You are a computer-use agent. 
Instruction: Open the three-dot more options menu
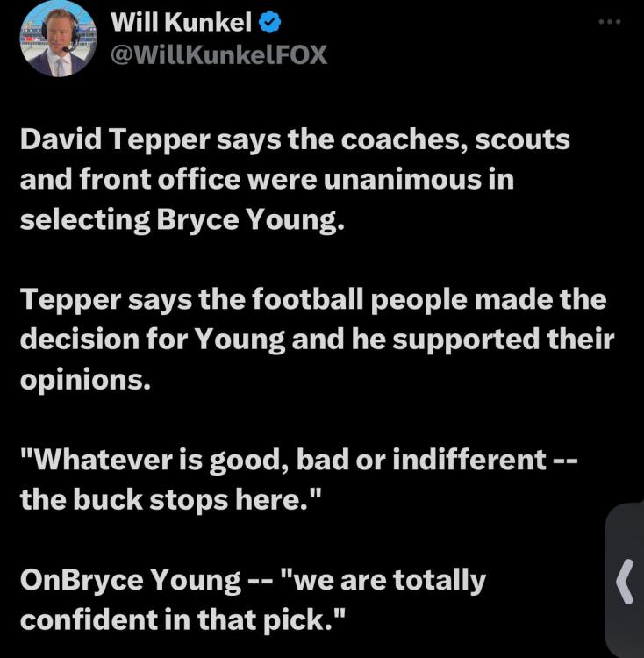[x=609, y=21]
